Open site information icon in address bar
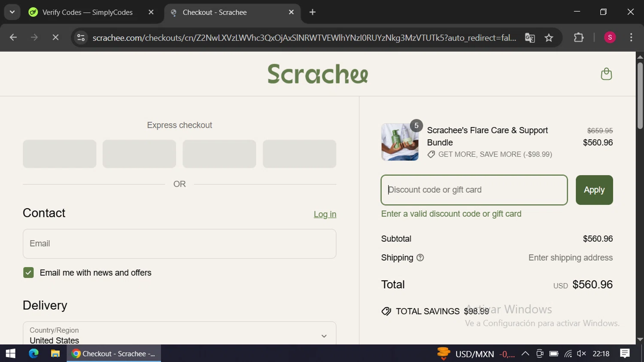The width and height of the screenshot is (644, 362). click(x=81, y=38)
